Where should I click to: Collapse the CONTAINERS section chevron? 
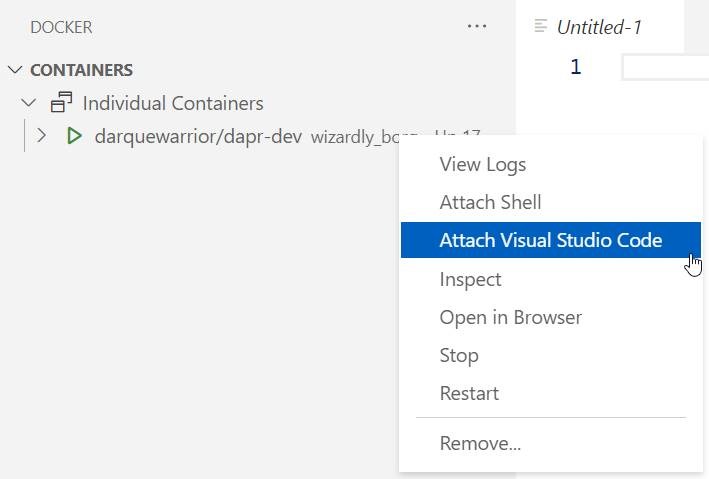(x=15, y=70)
